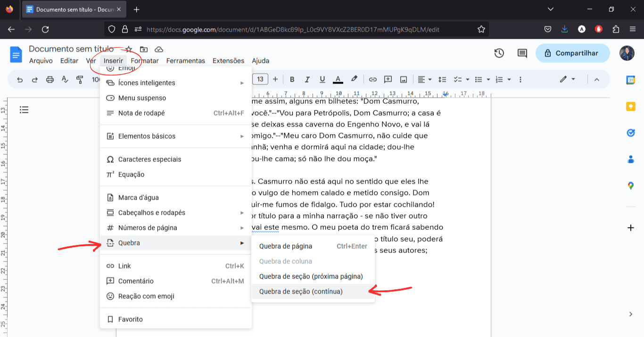Select the line spacing icon
The height and width of the screenshot is (337, 644).
point(442,79)
